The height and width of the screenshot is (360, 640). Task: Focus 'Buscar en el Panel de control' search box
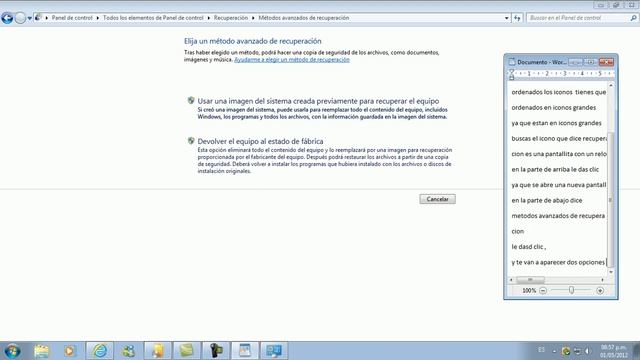(x=578, y=18)
